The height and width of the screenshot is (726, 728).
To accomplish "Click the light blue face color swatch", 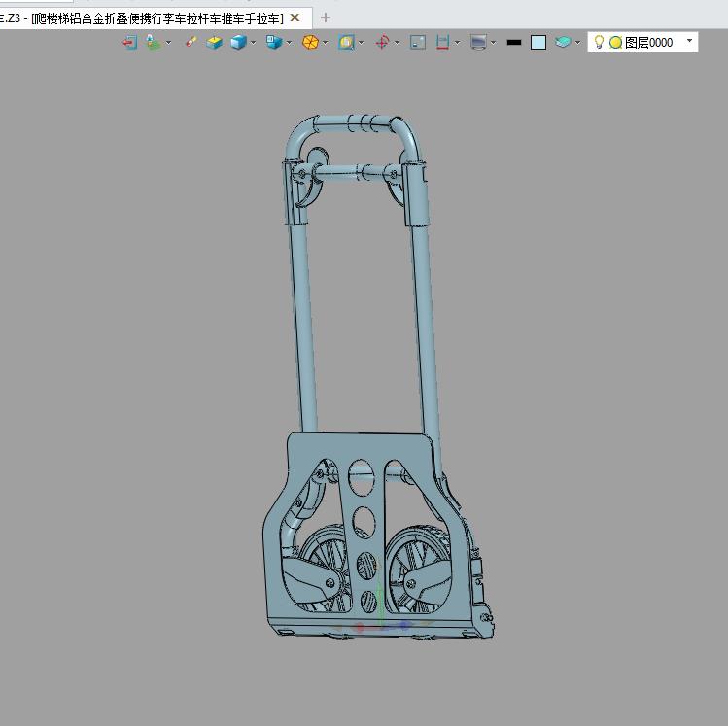I will (538, 42).
